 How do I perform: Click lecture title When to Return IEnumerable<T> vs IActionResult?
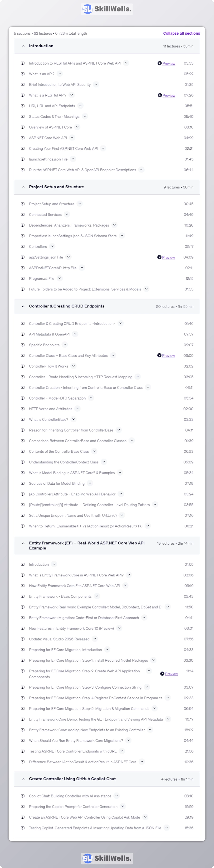(85, 526)
